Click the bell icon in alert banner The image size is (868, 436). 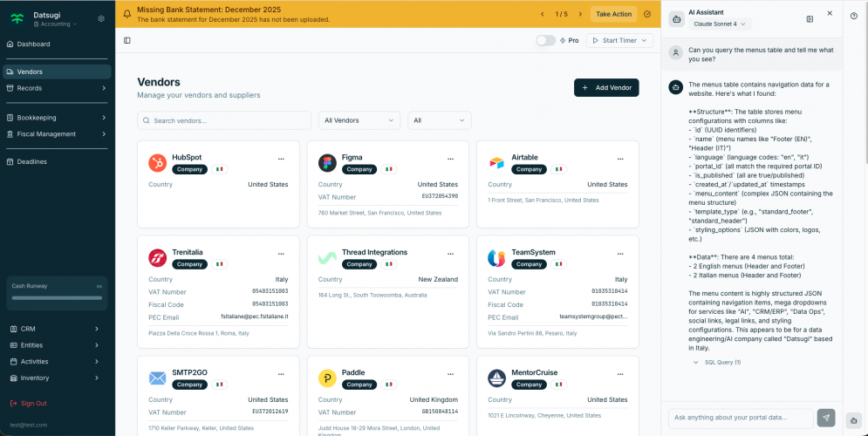click(127, 14)
